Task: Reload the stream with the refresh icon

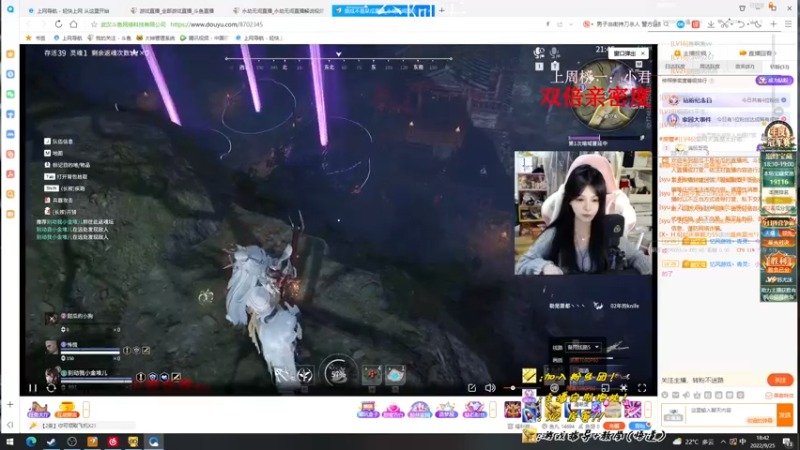Action: click(51, 388)
